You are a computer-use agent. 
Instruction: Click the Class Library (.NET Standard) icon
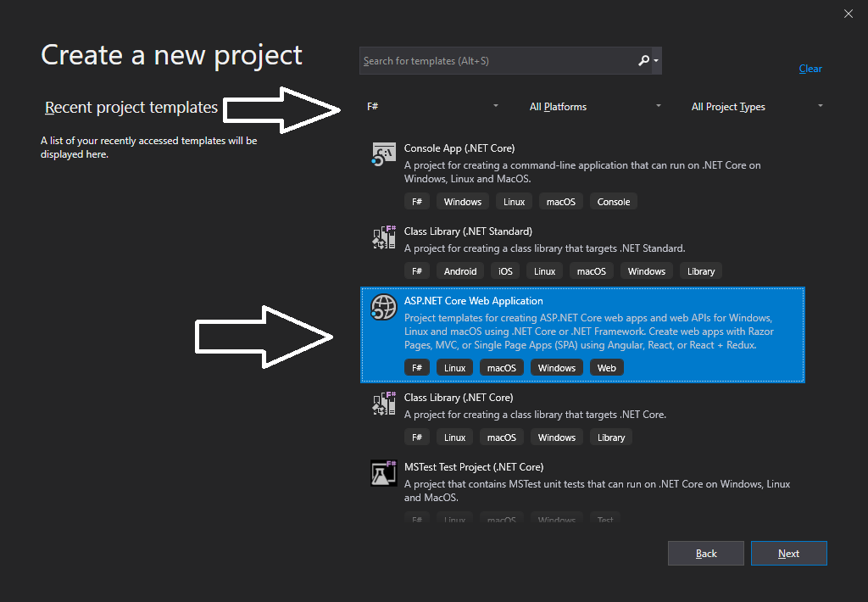click(x=384, y=237)
